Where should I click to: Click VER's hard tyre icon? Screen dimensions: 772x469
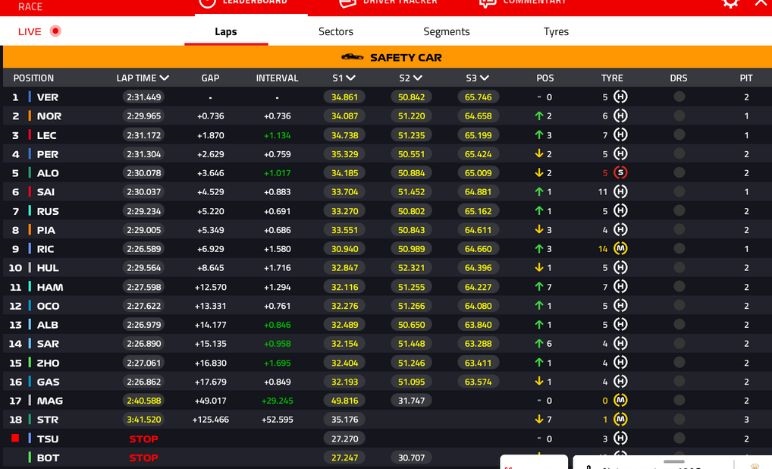click(621, 97)
